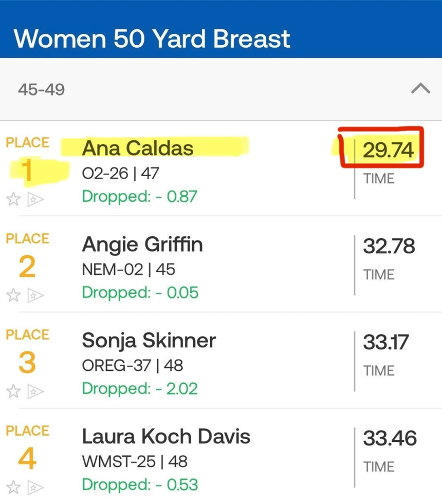The image size is (442, 504).
Task: Select Laura Koch Davis swimmer name
Action: (166, 437)
